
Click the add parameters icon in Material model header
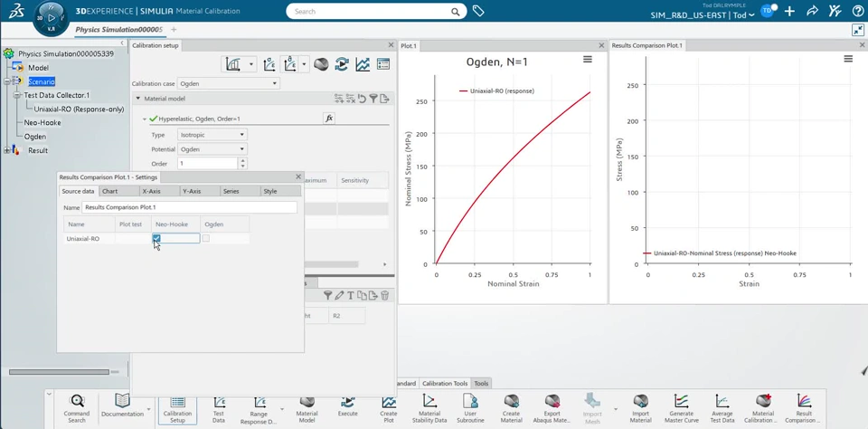click(x=339, y=99)
